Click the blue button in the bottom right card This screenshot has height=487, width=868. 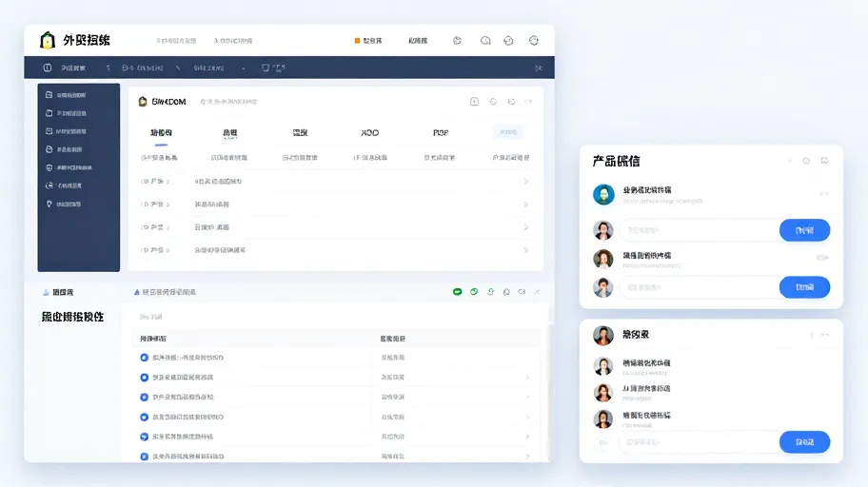[804, 441]
